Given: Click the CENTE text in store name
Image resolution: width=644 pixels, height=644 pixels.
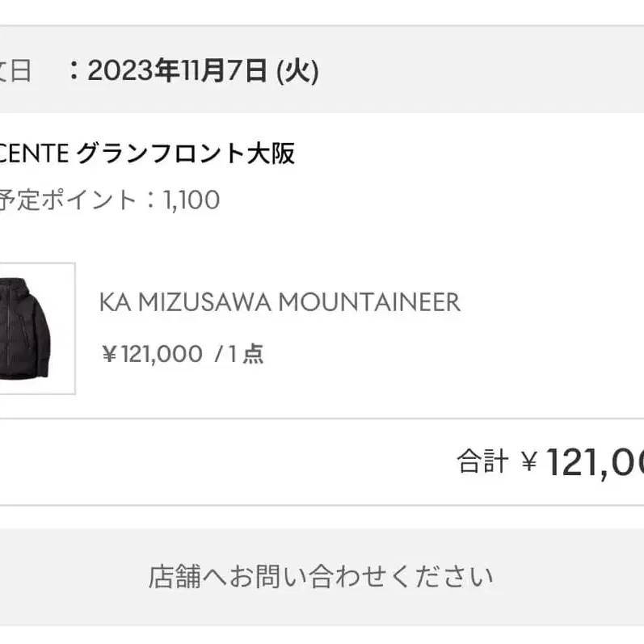Looking at the screenshot, I should [x=35, y=153].
